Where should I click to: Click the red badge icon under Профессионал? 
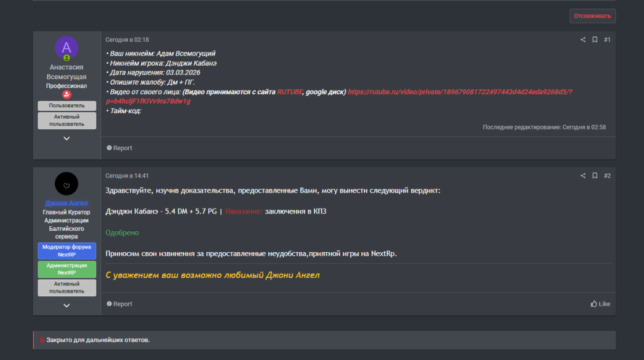tap(67, 95)
